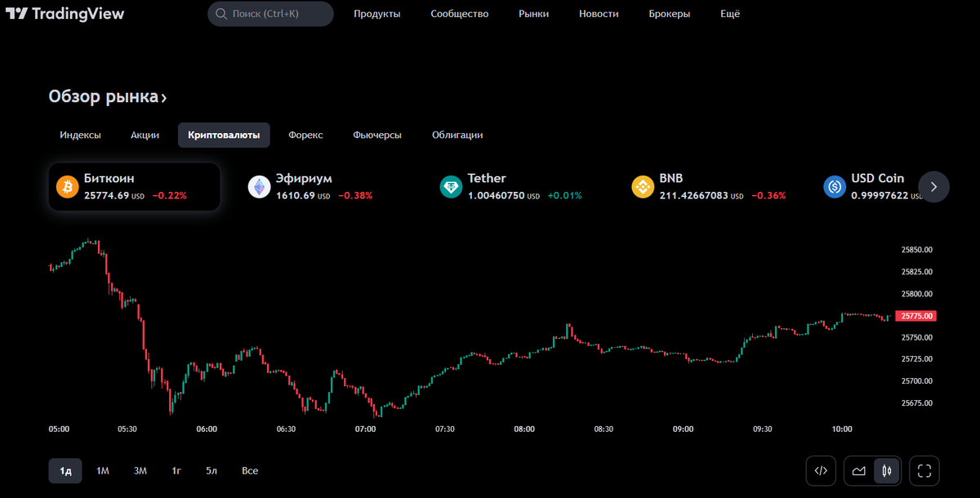Switch to candlestick chart style
This screenshot has height=498, width=980.
point(887,471)
